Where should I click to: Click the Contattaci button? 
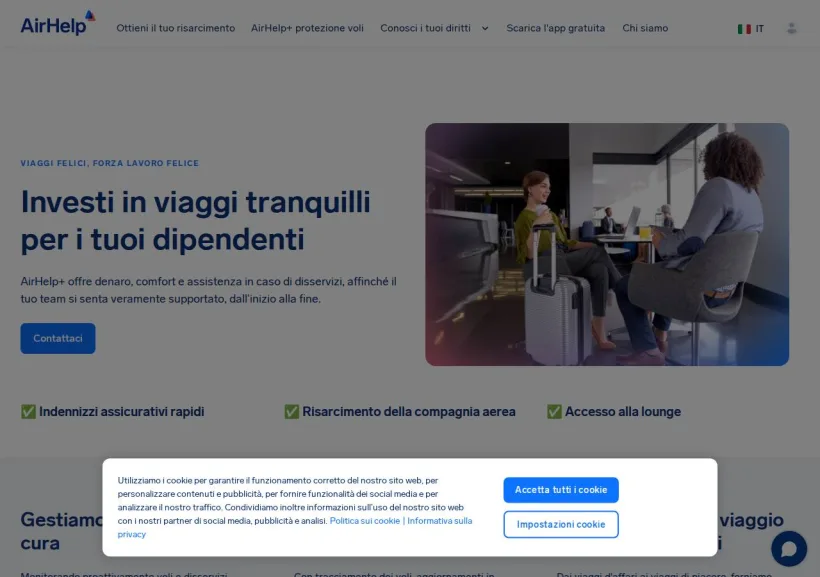pos(58,338)
